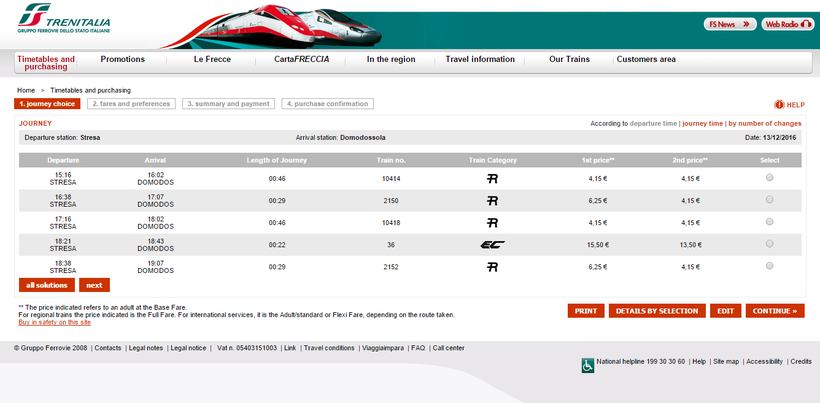Open Travel information menu
Image resolution: width=820 pixels, height=403 pixels.
480,60
